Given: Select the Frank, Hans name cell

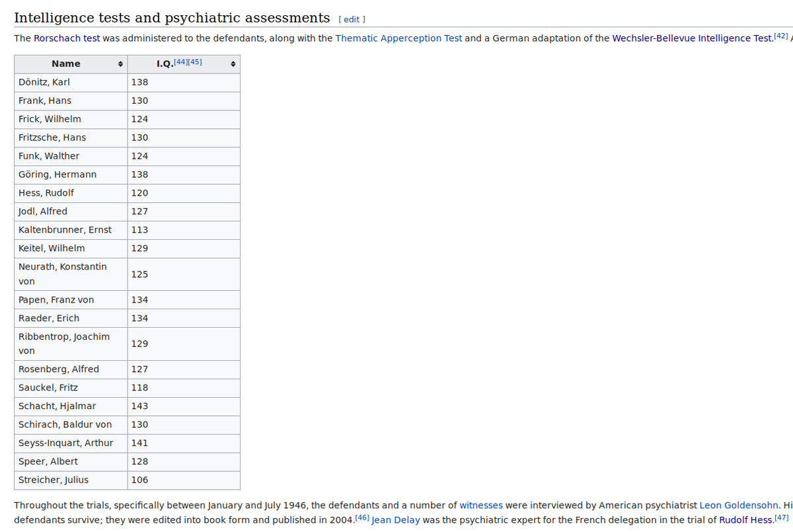Looking at the screenshot, I should click(71, 101).
